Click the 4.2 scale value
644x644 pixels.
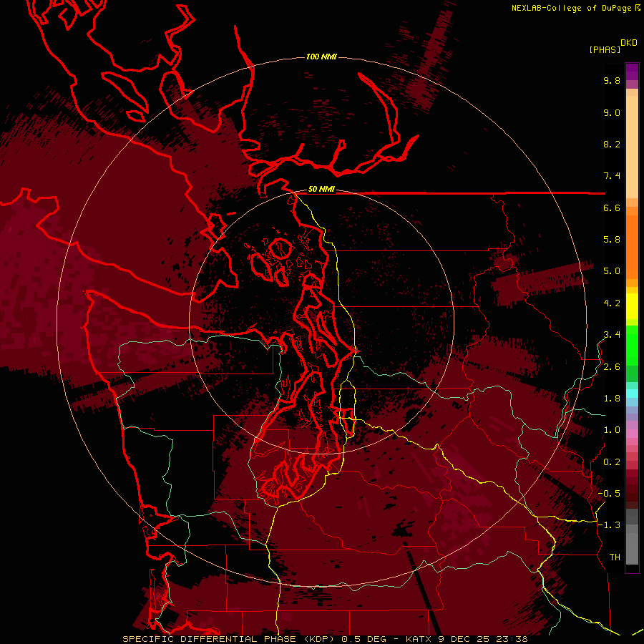click(612, 303)
